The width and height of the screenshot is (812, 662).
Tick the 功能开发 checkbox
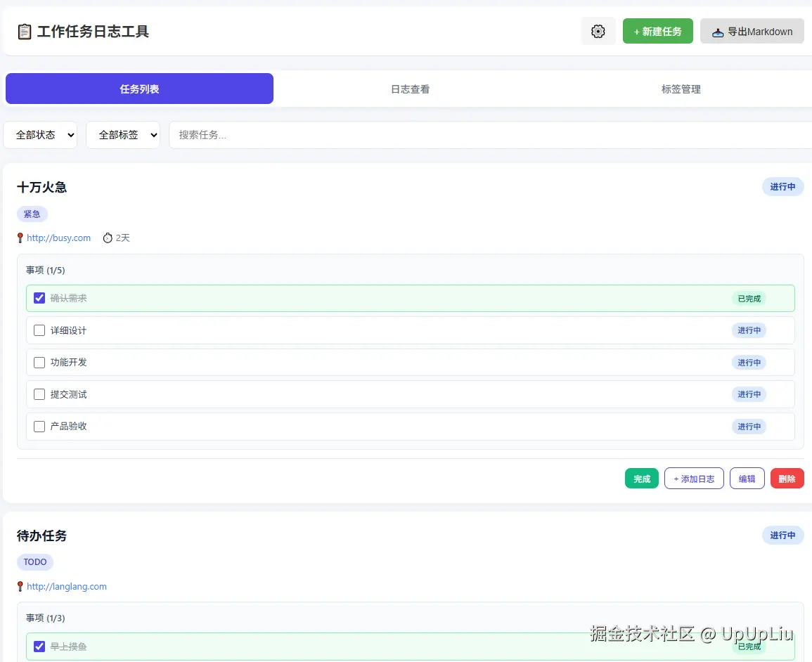[x=39, y=363]
